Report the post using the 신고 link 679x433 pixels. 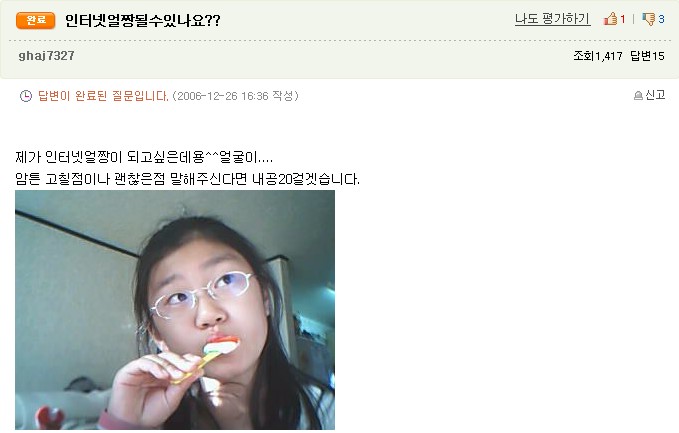click(655, 95)
